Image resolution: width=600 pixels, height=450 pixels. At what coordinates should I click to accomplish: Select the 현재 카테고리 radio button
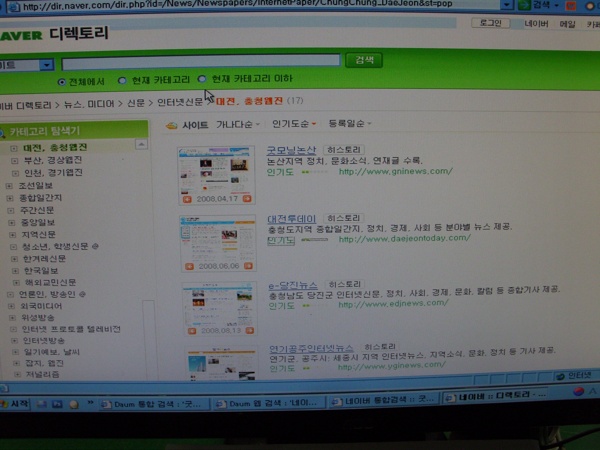click(122, 80)
